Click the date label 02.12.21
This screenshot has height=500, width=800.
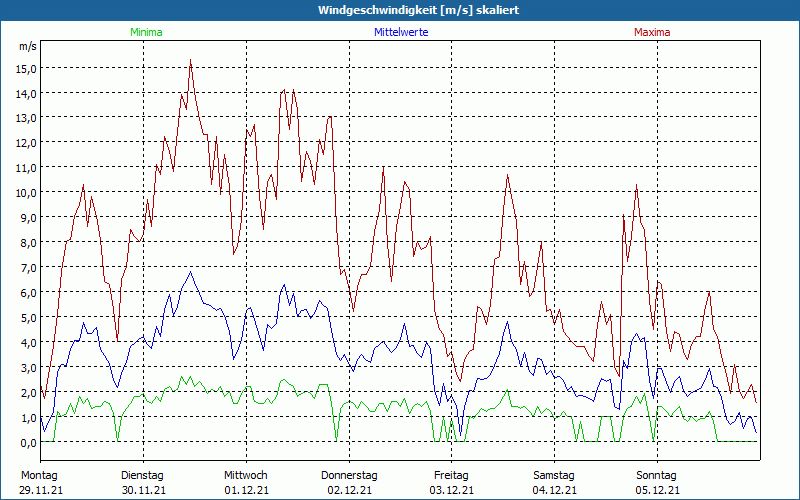(x=349, y=490)
